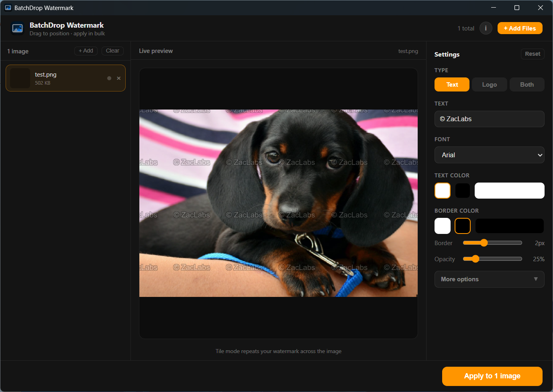The height and width of the screenshot is (392, 553).
Task: Pick the white text color swatch
Action: coord(443,191)
